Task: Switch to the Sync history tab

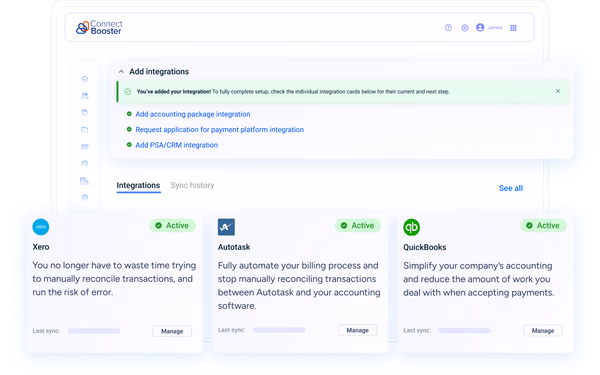Action: 192,185
